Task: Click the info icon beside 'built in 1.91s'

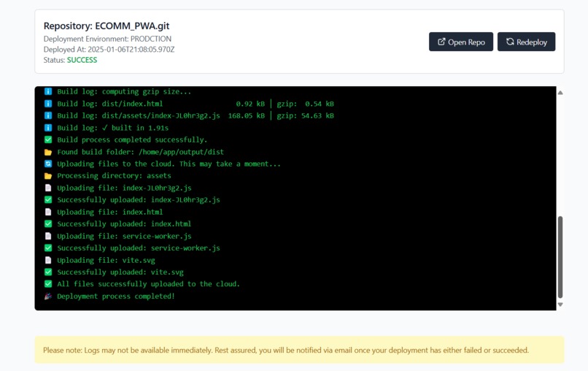Action: pyautogui.click(x=48, y=128)
